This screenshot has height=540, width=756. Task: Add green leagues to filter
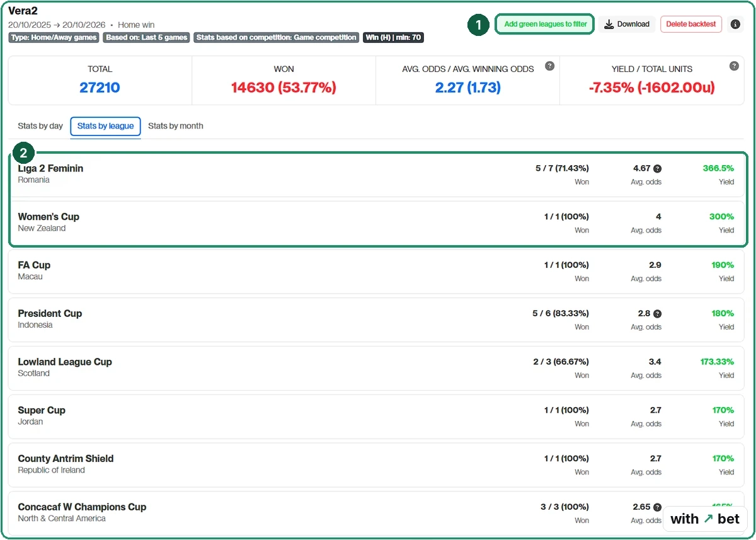pos(545,24)
